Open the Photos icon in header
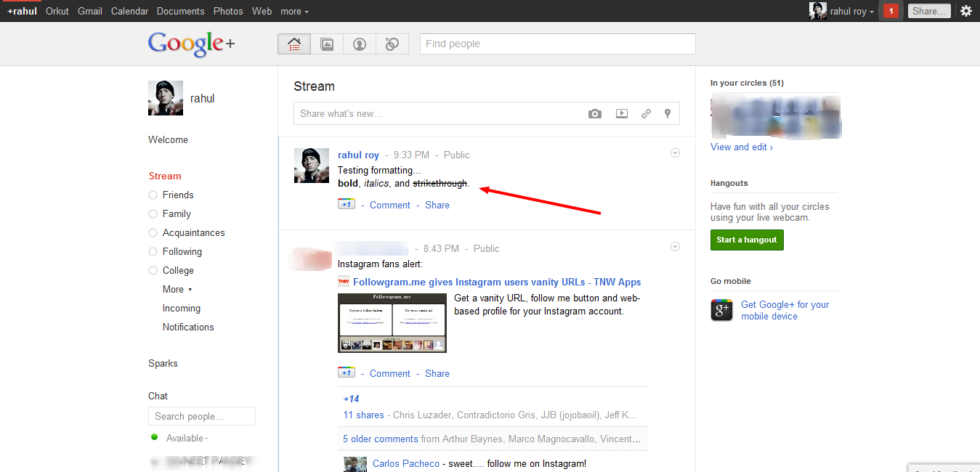980x472 pixels. (x=327, y=44)
